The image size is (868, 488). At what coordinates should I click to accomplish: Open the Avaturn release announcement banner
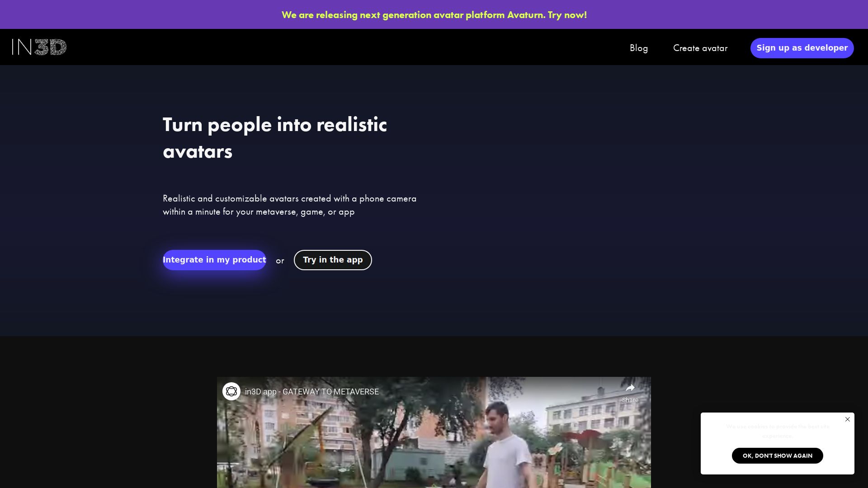tap(434, 14)
